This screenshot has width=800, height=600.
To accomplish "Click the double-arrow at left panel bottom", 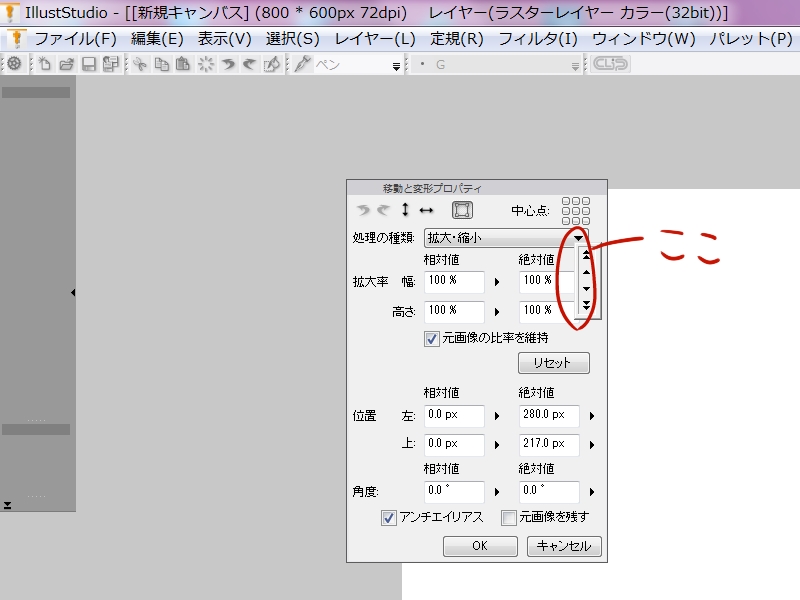I will [7, 506].
